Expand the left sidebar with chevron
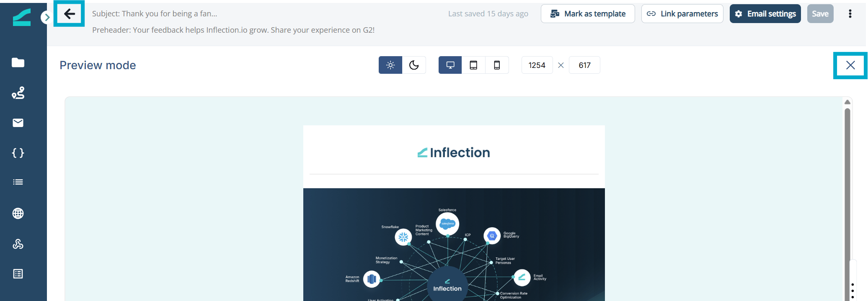The height and width of the screenshot is (301, 868). point(46,17)
